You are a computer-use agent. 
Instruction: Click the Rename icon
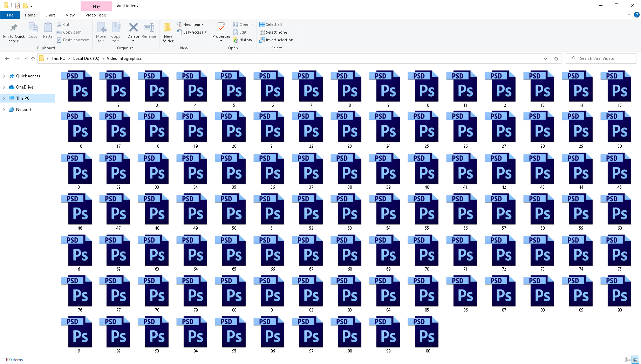tap(149, 27)
